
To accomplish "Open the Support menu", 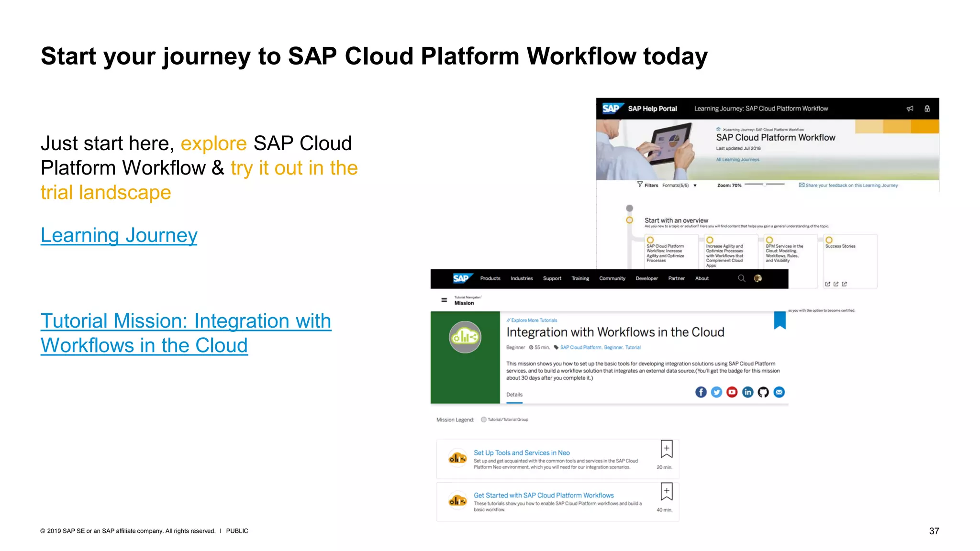I will (x=552, y=278).
